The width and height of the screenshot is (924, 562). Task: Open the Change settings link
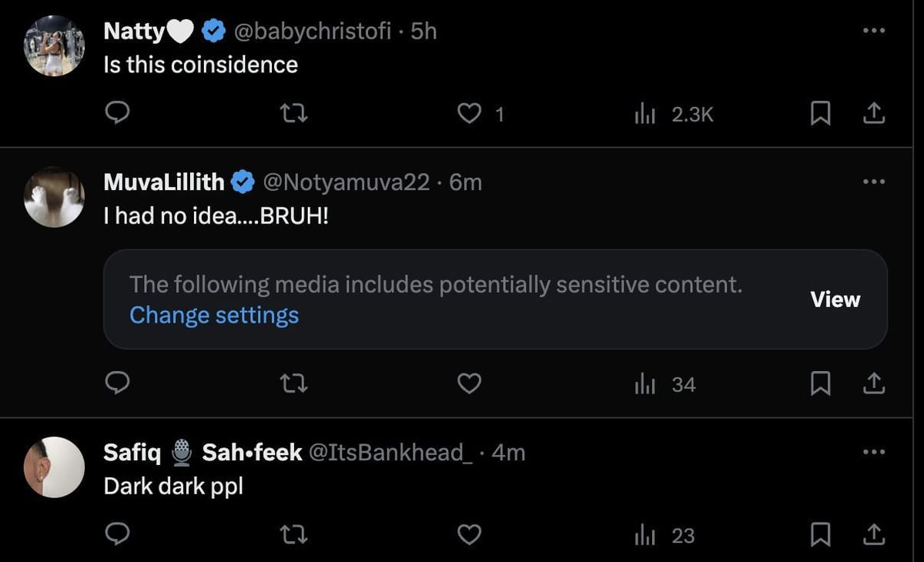(214, 315)
